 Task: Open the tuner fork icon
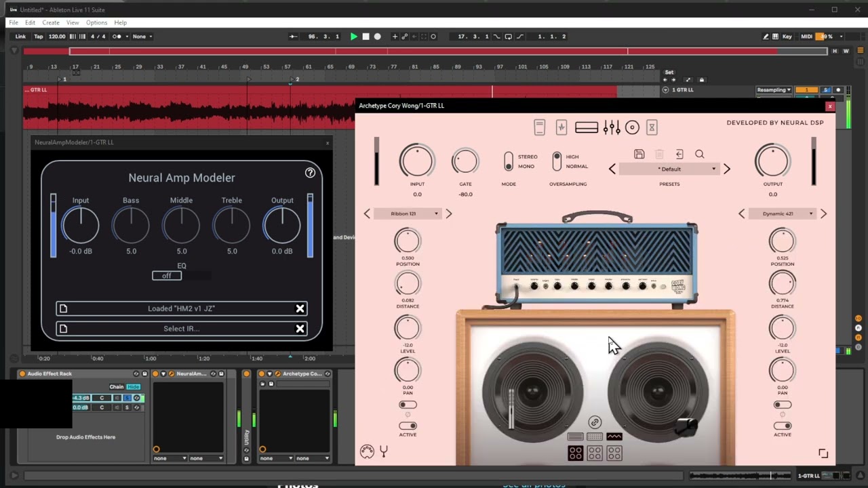(384, 451)
